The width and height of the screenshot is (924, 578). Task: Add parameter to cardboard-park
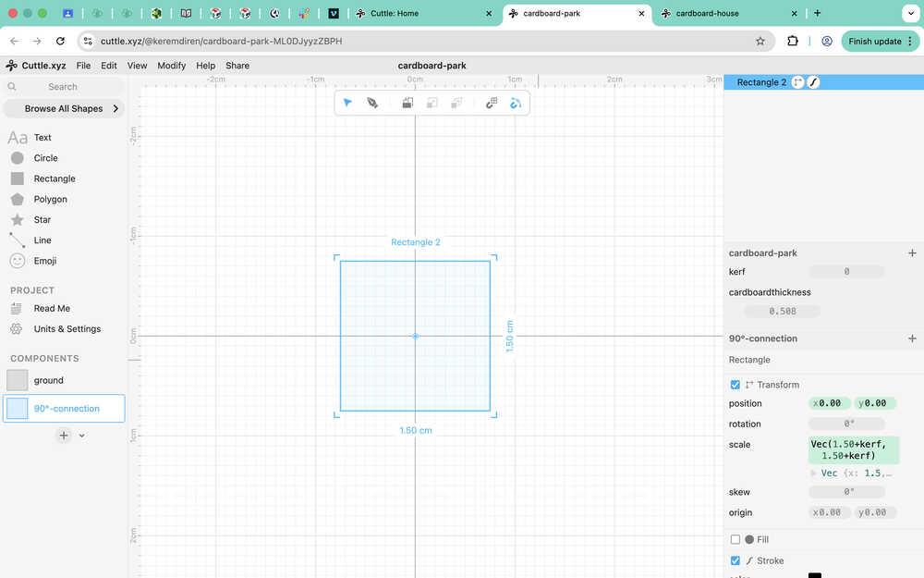coord(912,253)
